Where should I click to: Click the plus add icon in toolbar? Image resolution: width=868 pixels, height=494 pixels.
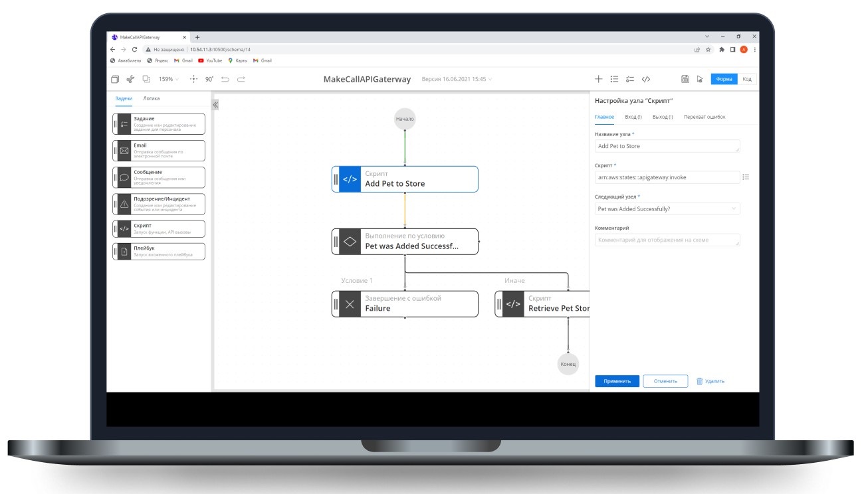click(x=598, y=79)
